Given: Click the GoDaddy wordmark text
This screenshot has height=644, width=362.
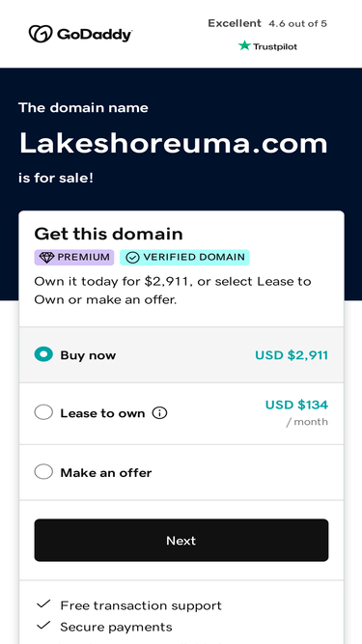Looking at the screenshot, I should point(95,35).
